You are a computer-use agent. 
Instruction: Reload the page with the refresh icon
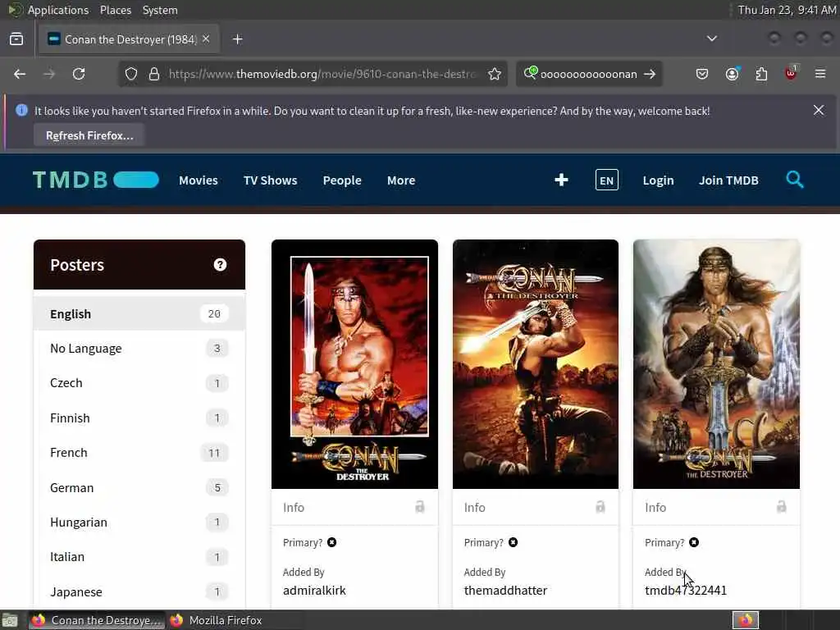[x=79, y=74]
